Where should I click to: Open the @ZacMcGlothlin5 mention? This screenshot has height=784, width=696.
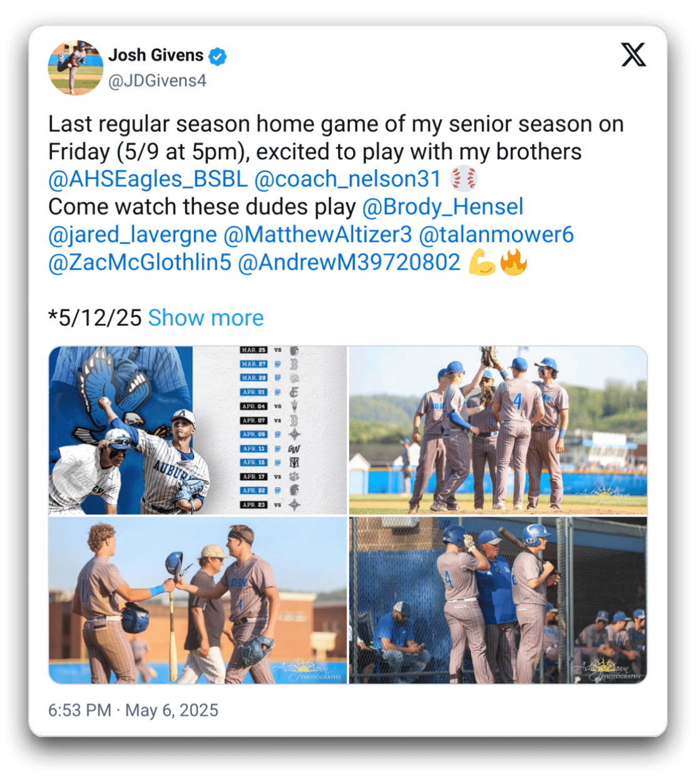pyautogui.click(x=140, y=262)
